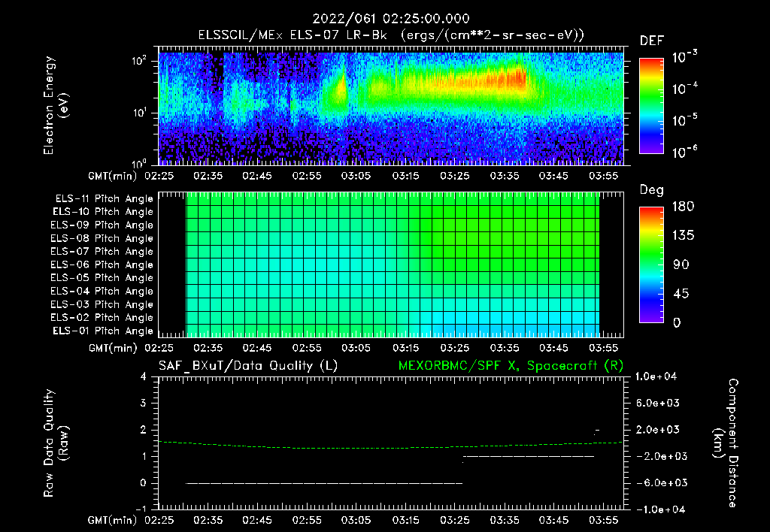This screenshot has height=532, width=770.
Task: Click the 'ELS-09 Pitch Angle' row label
Action: point(102,225)
